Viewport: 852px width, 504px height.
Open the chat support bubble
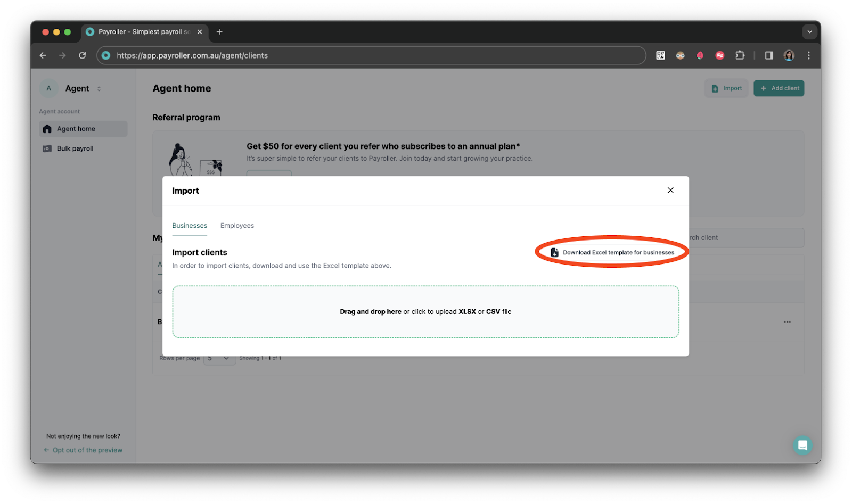click(x=802, y=445)
